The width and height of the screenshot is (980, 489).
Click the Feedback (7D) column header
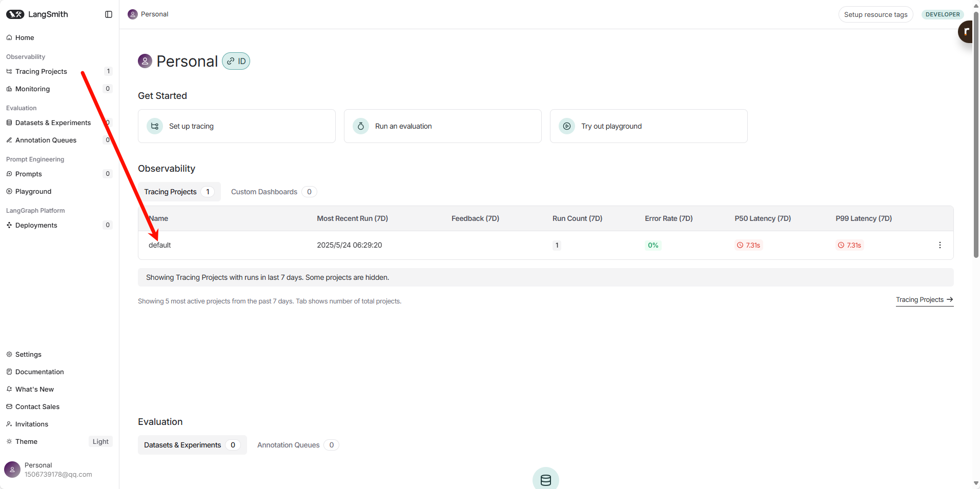(x=475, y=218)
